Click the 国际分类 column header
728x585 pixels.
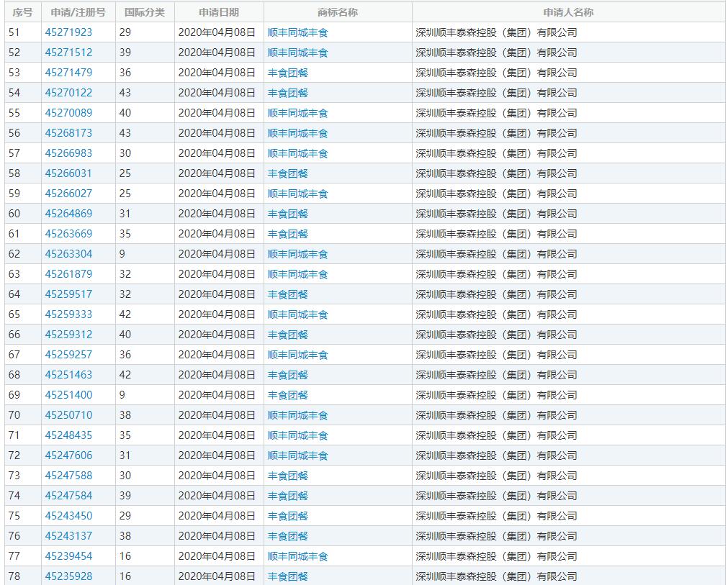[144, 12]
